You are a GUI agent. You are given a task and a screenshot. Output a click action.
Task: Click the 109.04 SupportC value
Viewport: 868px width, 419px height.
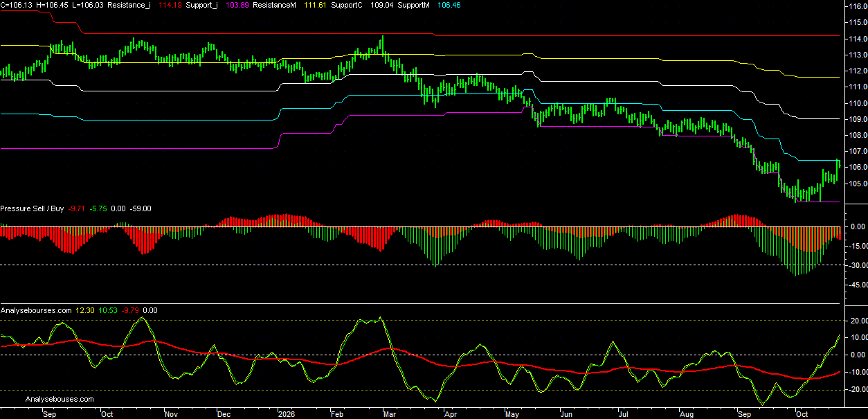pos(383,5)
